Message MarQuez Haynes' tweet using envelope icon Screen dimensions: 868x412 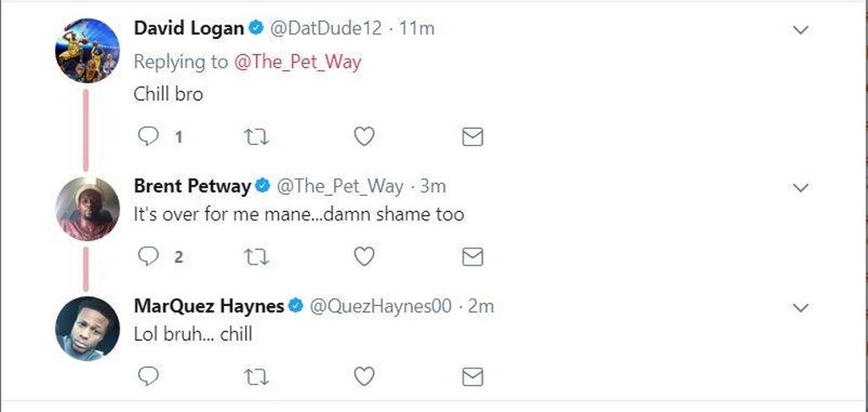click(x=472, y=376)
